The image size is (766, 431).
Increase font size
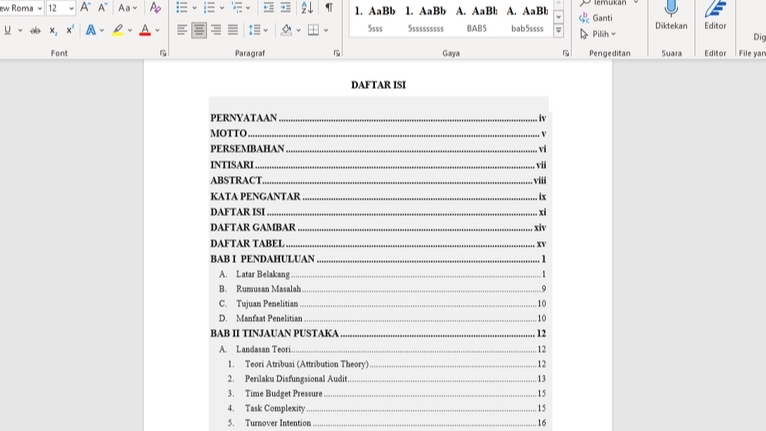85,7
